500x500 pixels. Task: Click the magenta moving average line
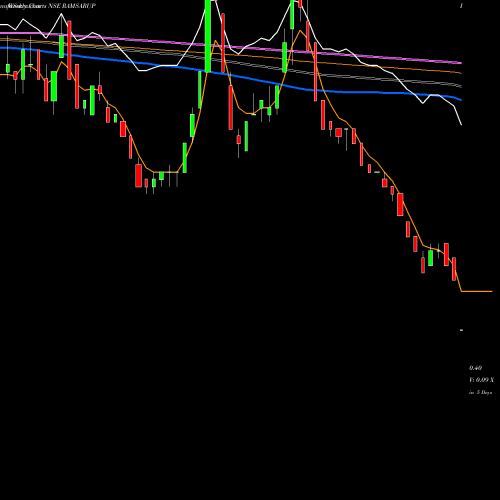coord(231,47)
